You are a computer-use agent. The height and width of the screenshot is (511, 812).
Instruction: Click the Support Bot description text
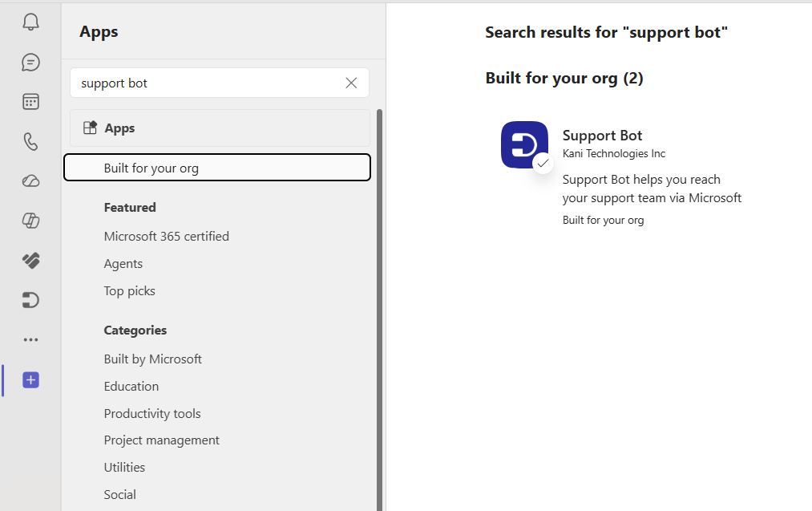pyautogui.click(x=652, y=189)
